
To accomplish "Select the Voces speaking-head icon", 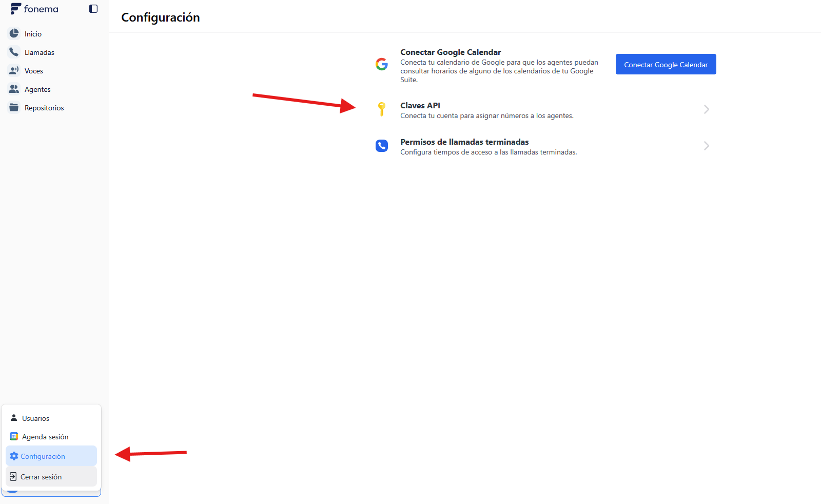I will 14,70.
